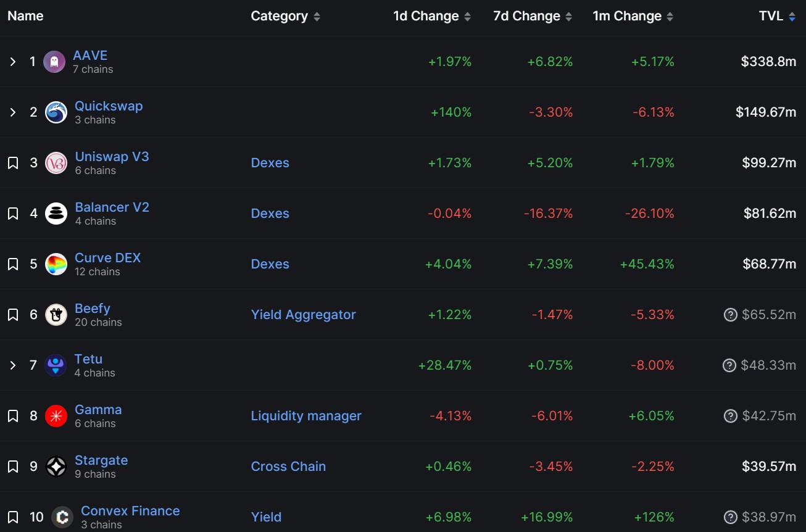The height and width of the screenshot is (532, 806).
Task: Expand the AAVE row chevron
Action: (12, 61)
